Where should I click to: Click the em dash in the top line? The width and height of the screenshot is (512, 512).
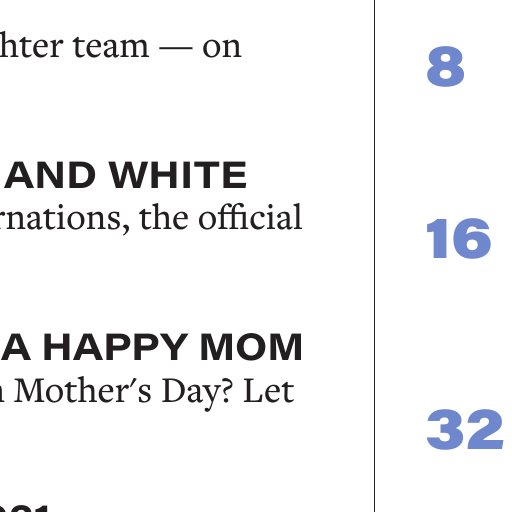pos(176,48)
